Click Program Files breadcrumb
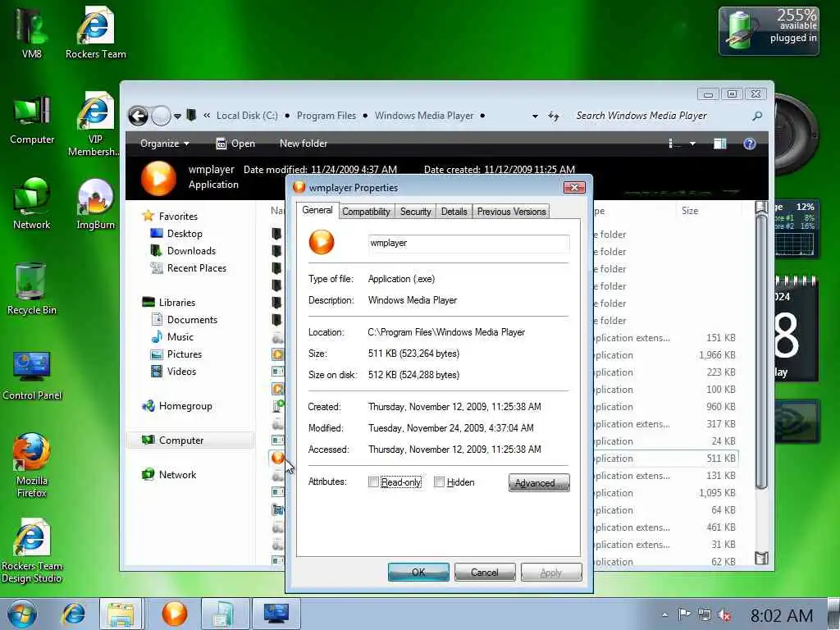This screenshot has height=630, width=840. click(326, 116)
